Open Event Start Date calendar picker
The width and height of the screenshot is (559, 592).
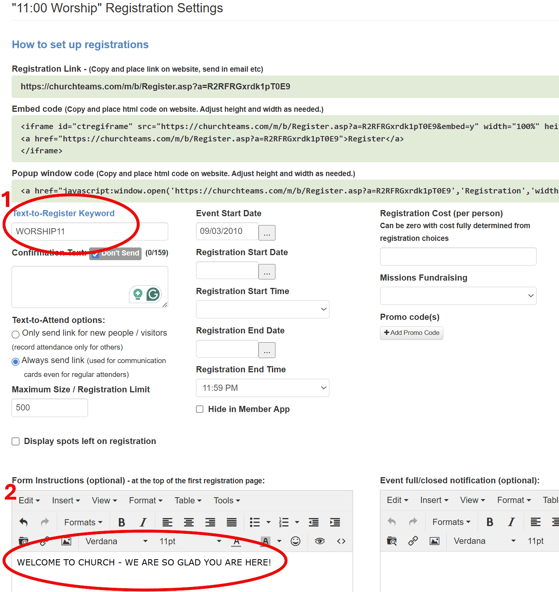[267, 233]
